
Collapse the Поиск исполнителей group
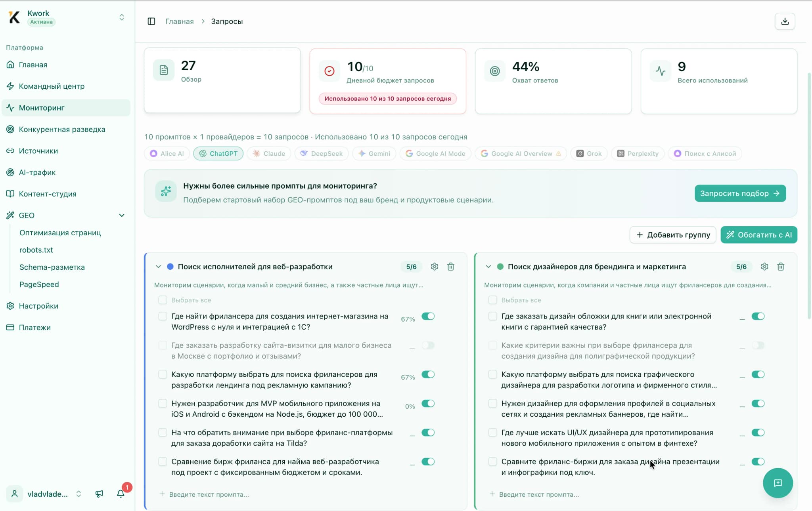pyautogui.click(x=158, y=267)
